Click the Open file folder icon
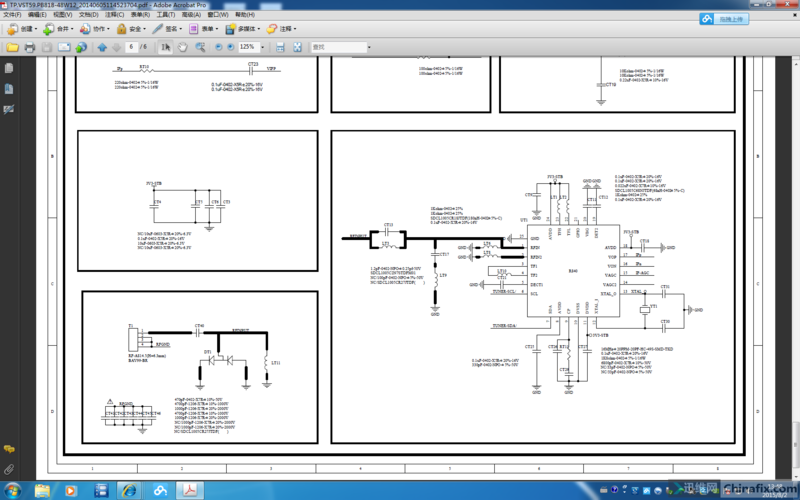Viewport: 800px width, 500px height. click(13, 47)
